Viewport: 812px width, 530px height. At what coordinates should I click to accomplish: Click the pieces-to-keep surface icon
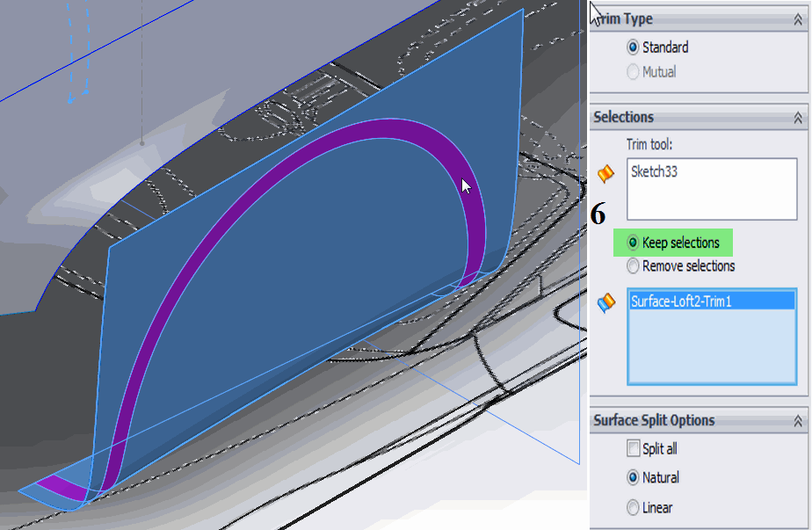[605, 302]
